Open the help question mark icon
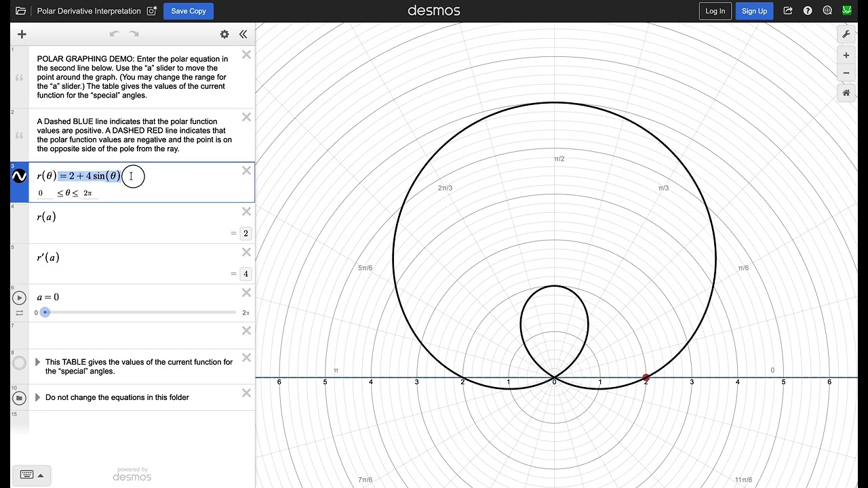The height and width of the screenshot is (488, 868). tap(808, 11)
